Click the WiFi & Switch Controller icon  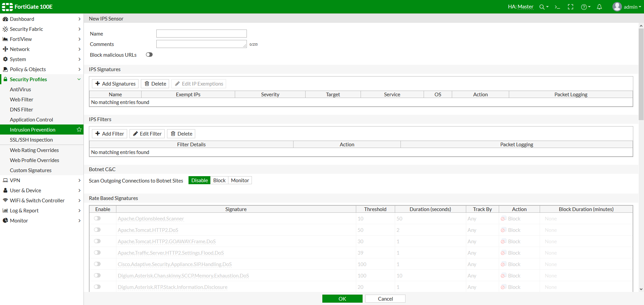[x=5, y=200]
